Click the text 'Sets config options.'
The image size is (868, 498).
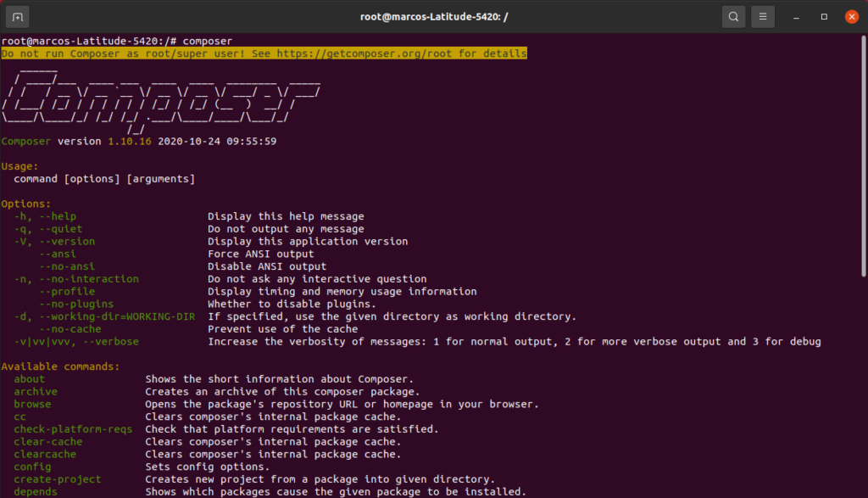pos(208,467)
